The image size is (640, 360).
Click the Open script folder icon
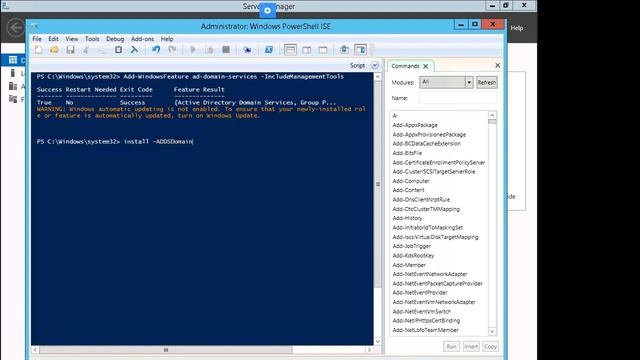pos(54,50)
